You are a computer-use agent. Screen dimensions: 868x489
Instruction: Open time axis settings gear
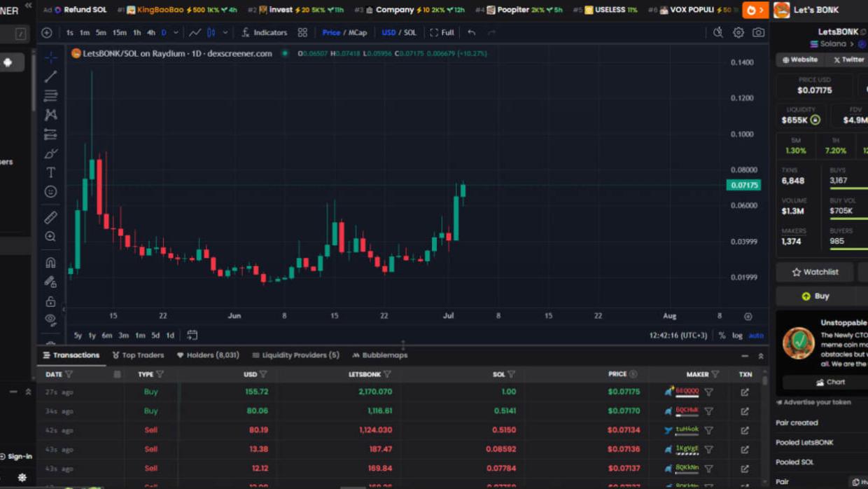[748, 317]
